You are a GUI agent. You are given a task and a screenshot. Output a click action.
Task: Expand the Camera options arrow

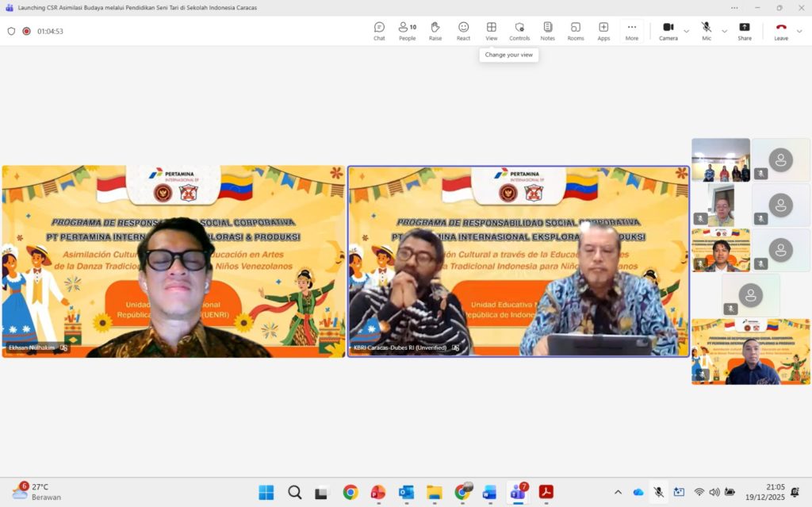click(686, 31)
